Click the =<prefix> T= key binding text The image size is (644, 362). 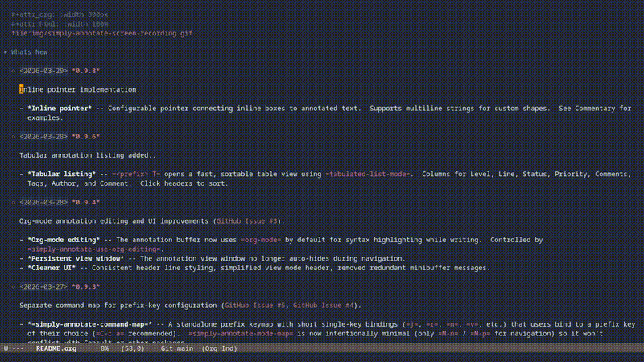(x=136, y=175)
